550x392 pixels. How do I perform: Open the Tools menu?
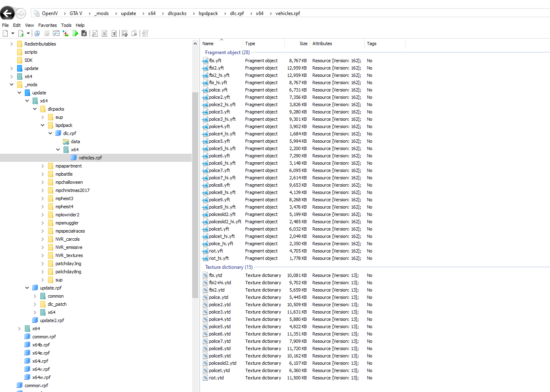[66, 25]
